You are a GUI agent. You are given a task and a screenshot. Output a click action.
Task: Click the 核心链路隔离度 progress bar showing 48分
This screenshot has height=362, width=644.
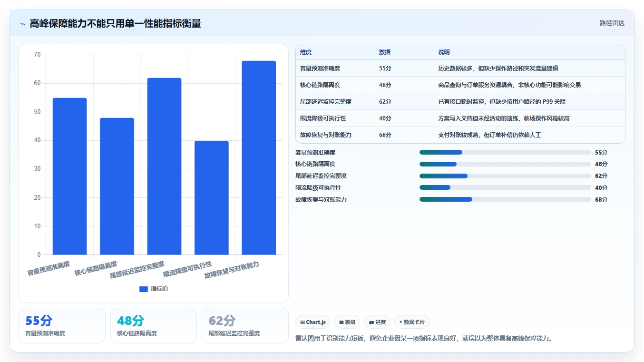pyautogui.click(x=505, y=164)
